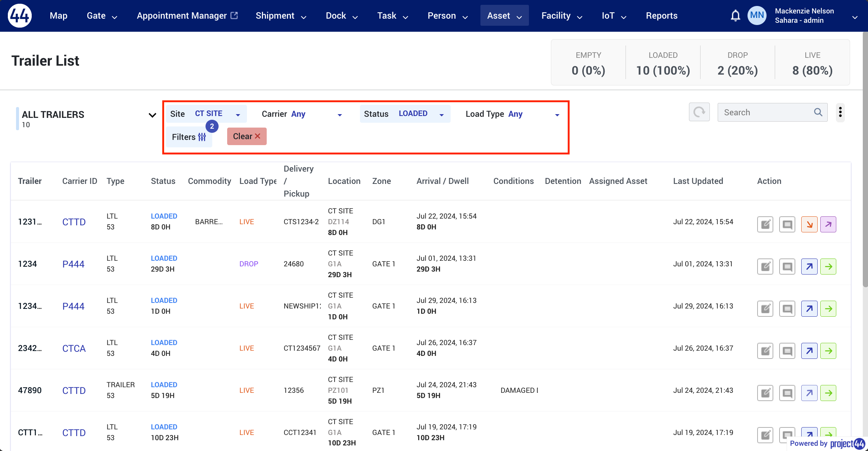Open comments for the NEWSHIP1 row
868x451 pixels.
pos(787,309)
